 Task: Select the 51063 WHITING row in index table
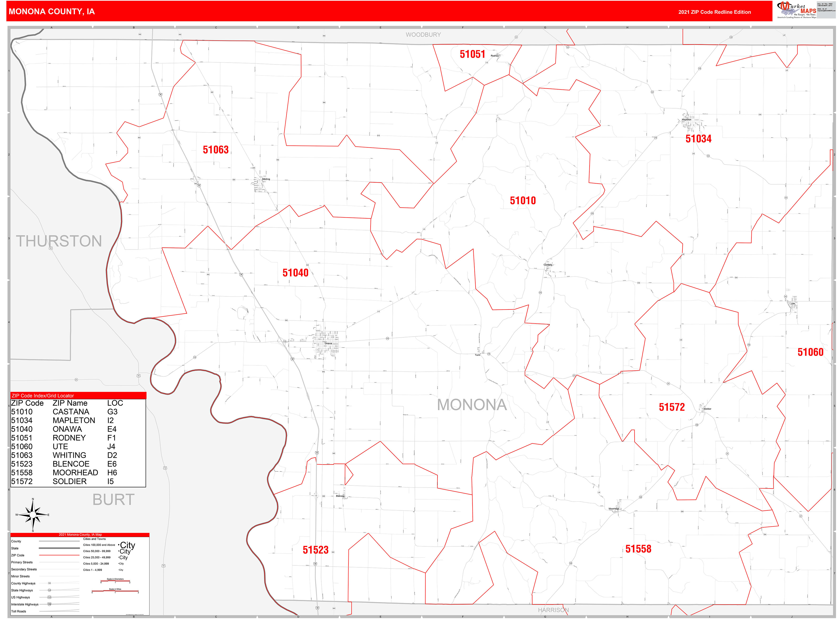[52, 455]
